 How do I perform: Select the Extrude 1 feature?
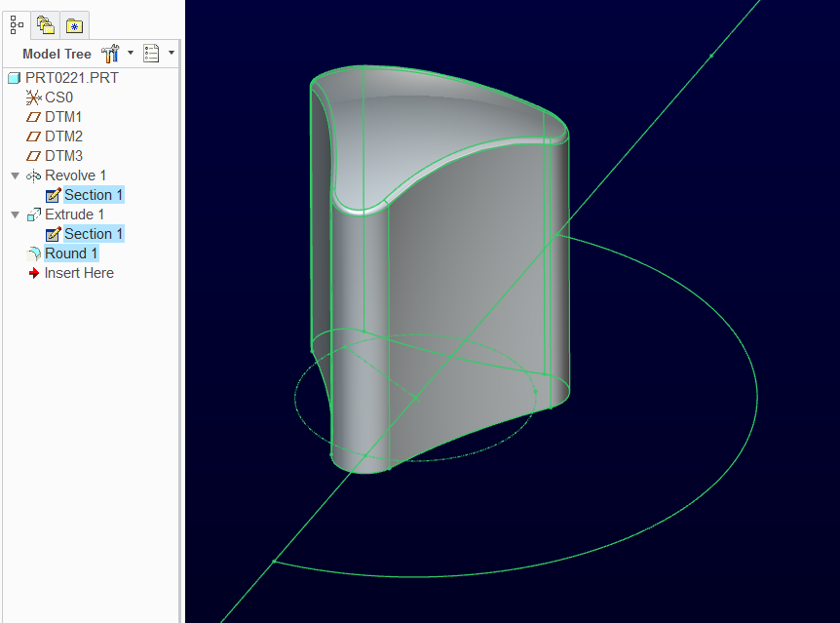[74, 214]
